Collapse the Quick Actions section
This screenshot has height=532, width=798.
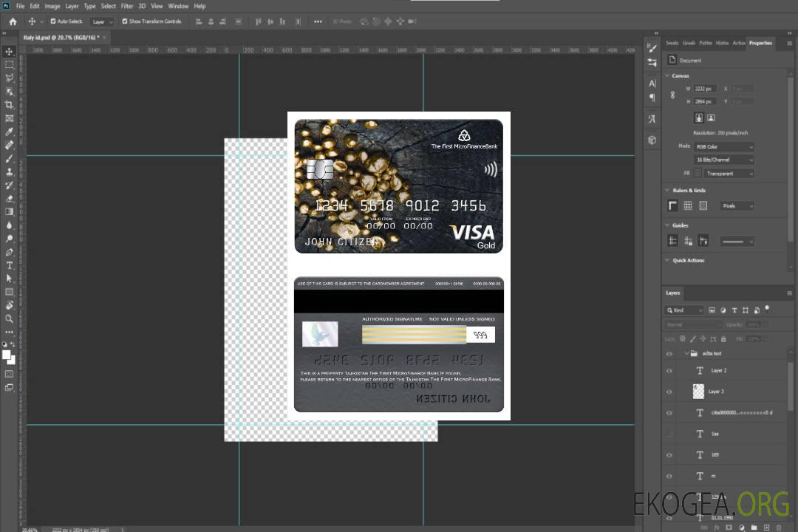point(667,260)
